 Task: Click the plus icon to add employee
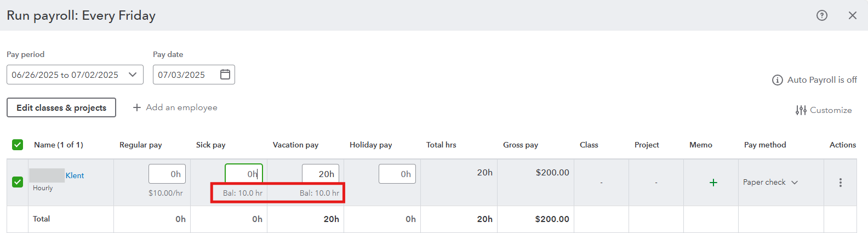(x=137, y=107)
